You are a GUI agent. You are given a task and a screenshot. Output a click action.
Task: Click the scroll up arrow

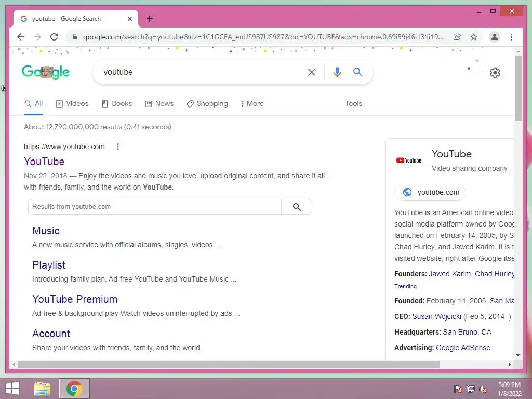pos(518,51)
